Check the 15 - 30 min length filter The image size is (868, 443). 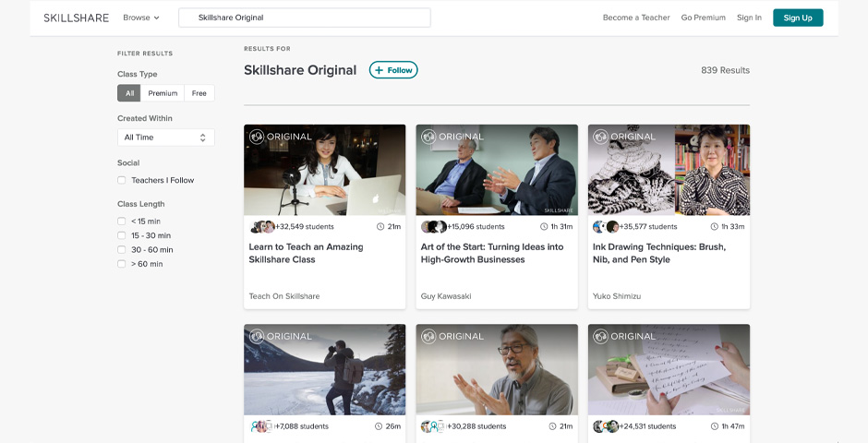tap(121, 235)
